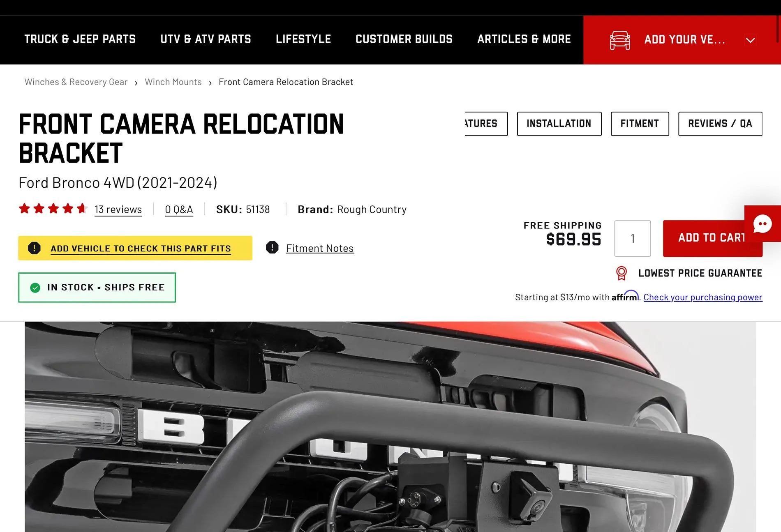781x532 pixels.
Task: Click the green check icon in In Stock badge
Action: tap(35, 288)
